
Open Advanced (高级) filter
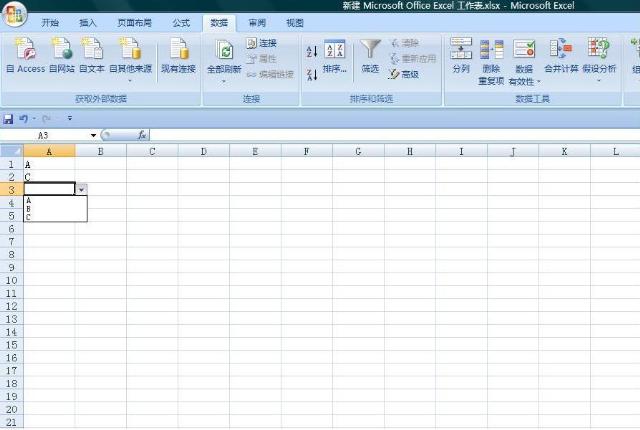pyautogui.click(x=404, y=74)
